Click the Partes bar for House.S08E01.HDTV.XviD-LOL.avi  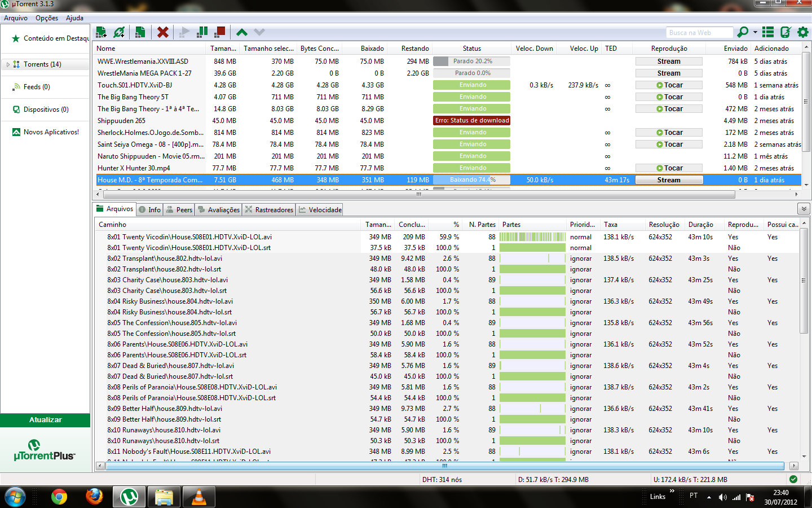click(x=532, y=237)
